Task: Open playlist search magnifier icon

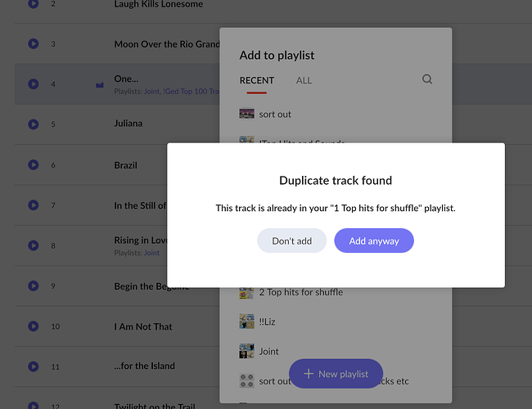Action: pos(427,79)
